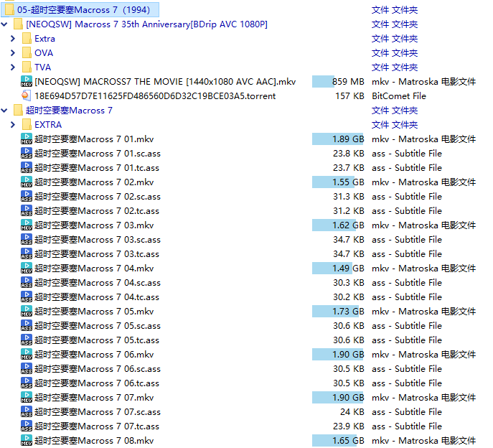Click the MKV icon of Macross 7 05.mkv
The image size is (493, 448).
pyautogui.click(x=27, y=312)
